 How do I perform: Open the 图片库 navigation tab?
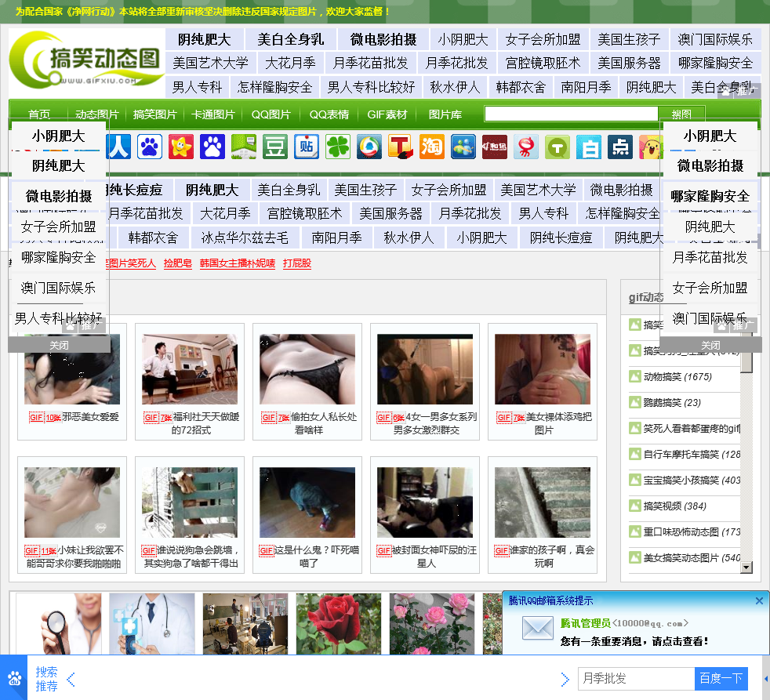[445, 114]
